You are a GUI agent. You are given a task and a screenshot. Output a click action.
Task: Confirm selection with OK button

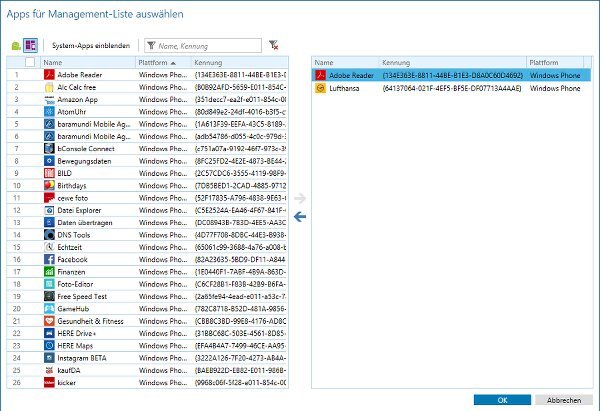point(502,400)
